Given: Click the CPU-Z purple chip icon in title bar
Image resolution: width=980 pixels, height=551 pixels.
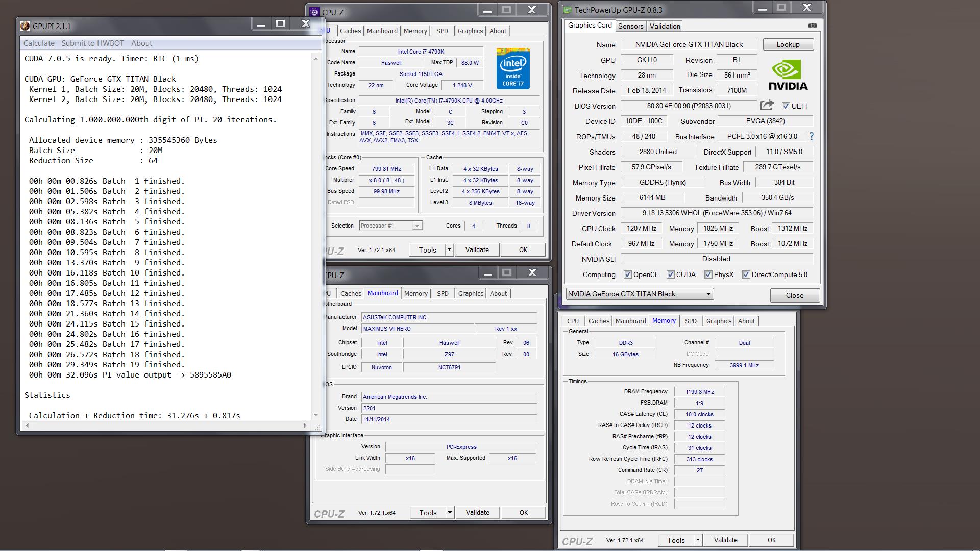Looking at the screenshot, I should pos(314,12).
